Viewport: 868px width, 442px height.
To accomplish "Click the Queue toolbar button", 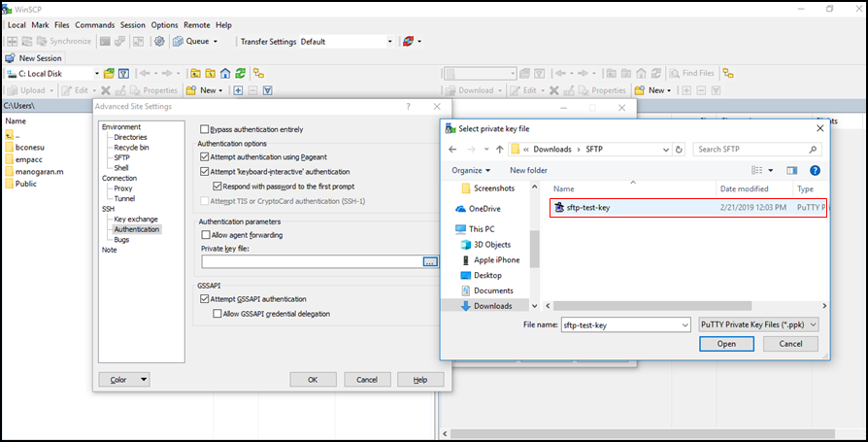I will tap(195, 41).
